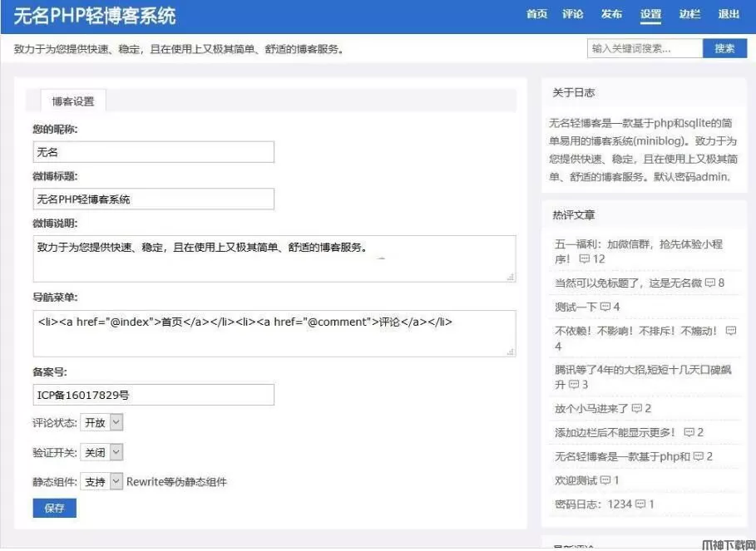This screenshot has height=551, width=756.
Task: Go to 首页 in top navigation
Action: tap(537, 14)
